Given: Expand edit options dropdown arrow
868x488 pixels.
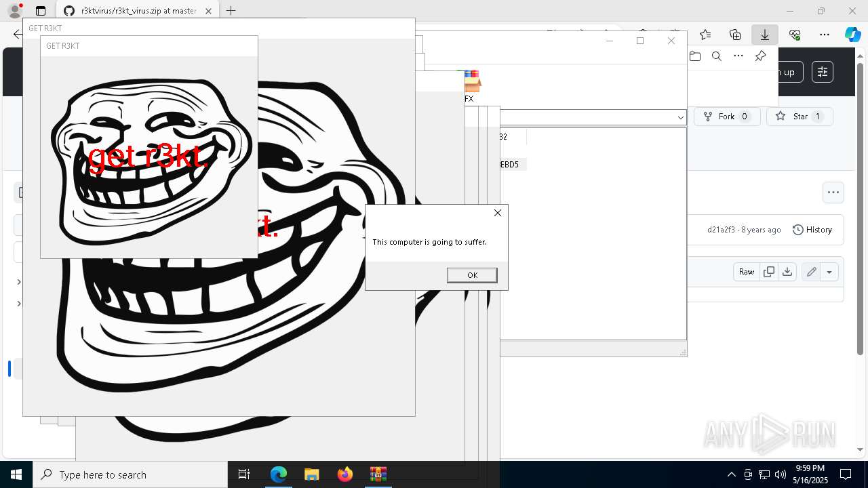Looking at the screenshot, I should coord(829,272).
